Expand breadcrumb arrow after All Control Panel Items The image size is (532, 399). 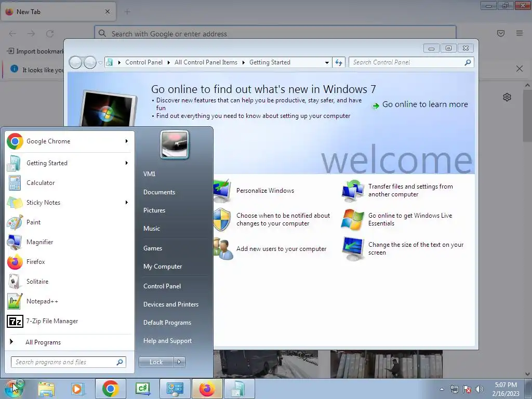[243, 62]
